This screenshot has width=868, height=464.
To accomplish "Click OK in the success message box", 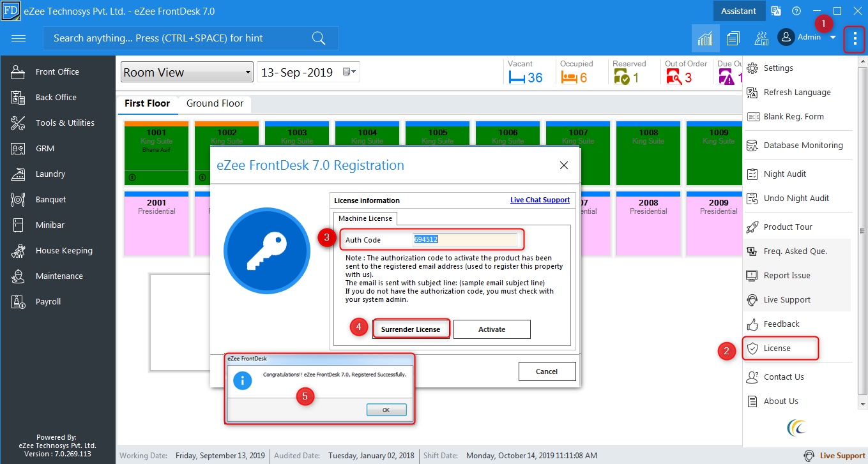I will click(386, 410).
